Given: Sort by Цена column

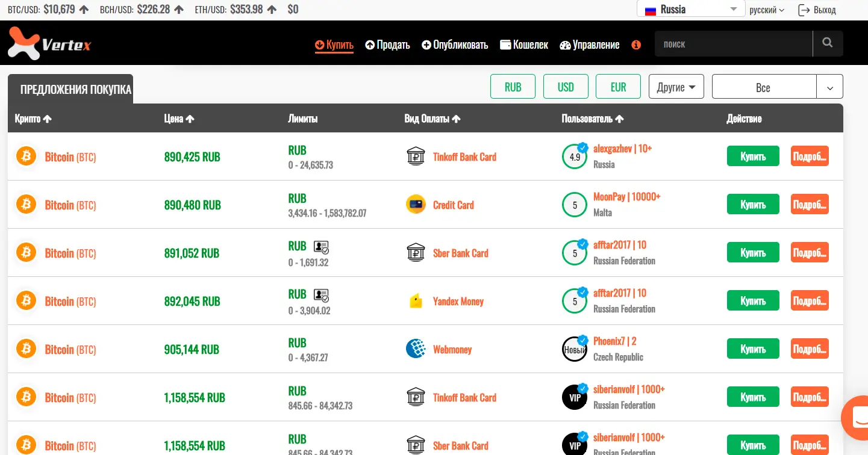Looking at the screenshot, I should 179,119.
